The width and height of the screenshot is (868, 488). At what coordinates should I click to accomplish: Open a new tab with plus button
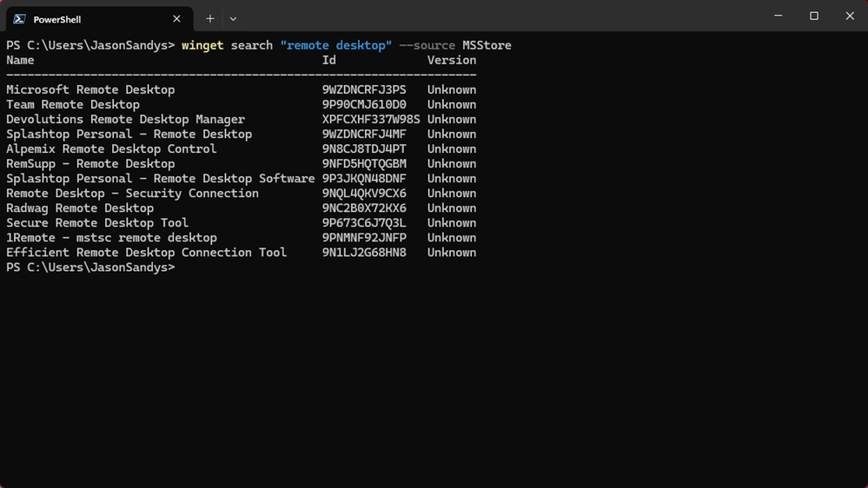point(209,19)
